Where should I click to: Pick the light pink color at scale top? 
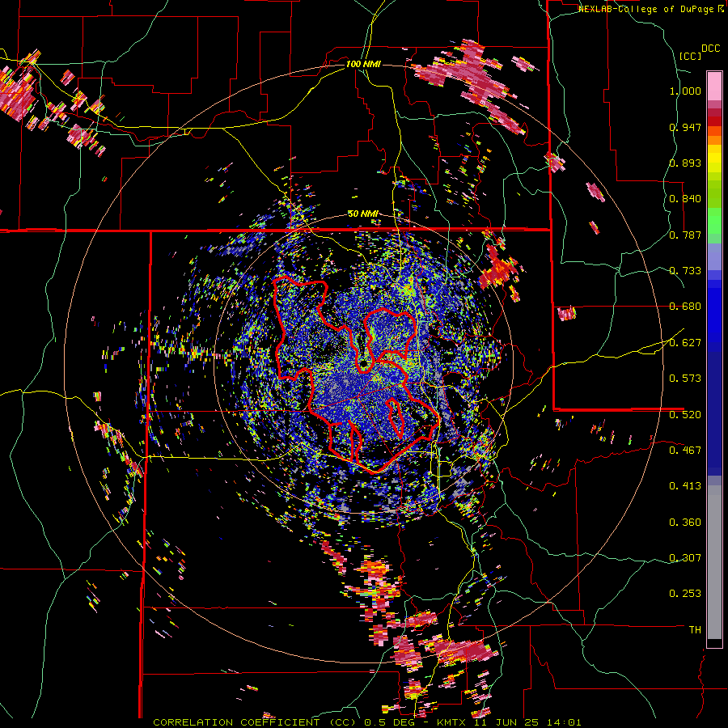coord(714,86)
